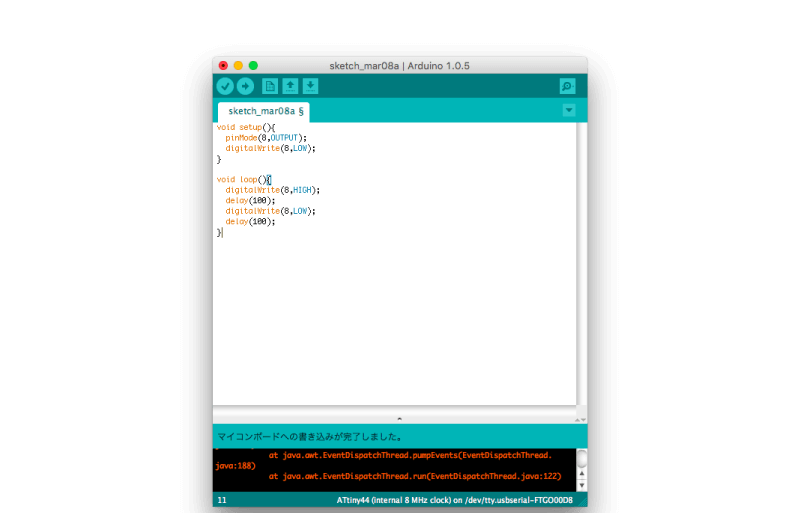Click the digitalWrite(8,HIGH); line
This screenshot has height=513, width=800.
click(x=273, y=190)
